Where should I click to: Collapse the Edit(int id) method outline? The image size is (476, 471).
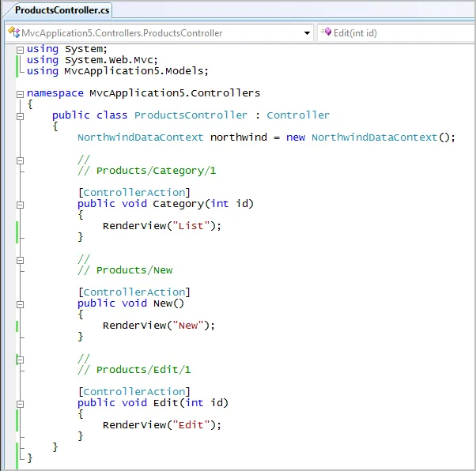[x=20, y=403]
